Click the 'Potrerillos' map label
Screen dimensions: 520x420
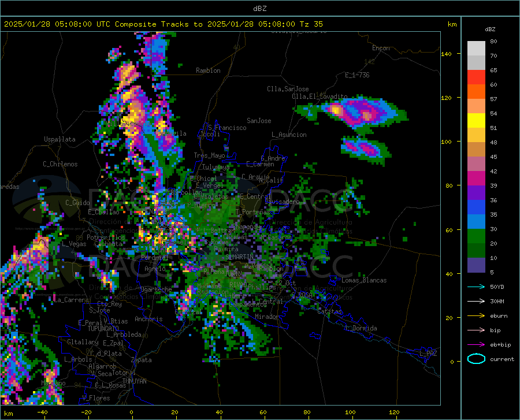point(106,237)
